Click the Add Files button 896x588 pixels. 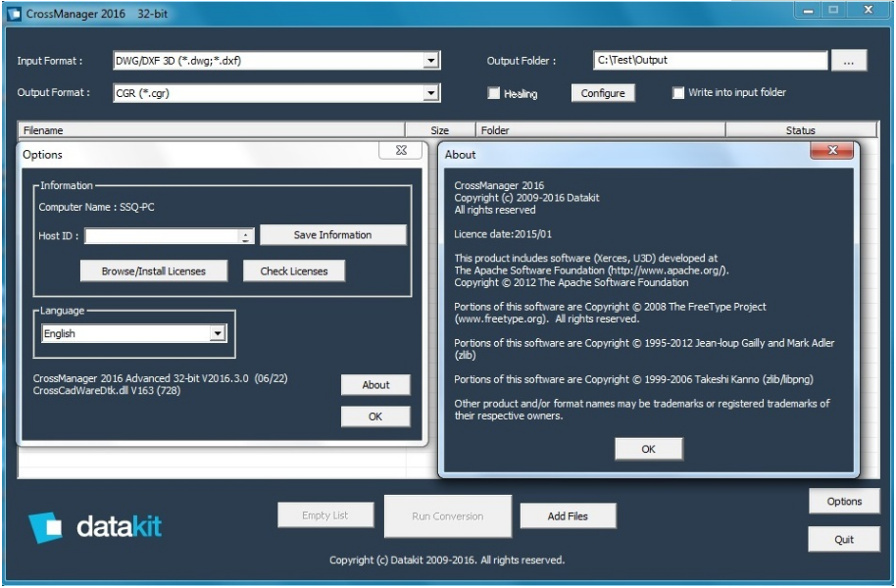568,516
